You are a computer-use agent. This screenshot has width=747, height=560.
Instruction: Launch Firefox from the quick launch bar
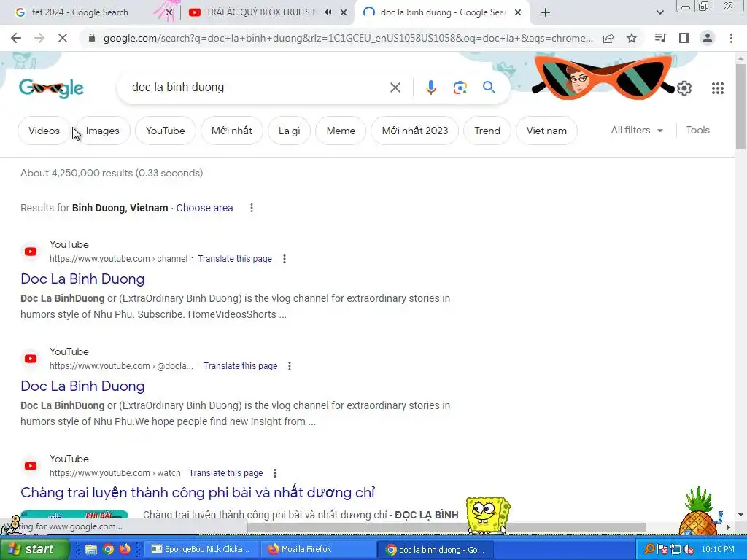[125, 550]
